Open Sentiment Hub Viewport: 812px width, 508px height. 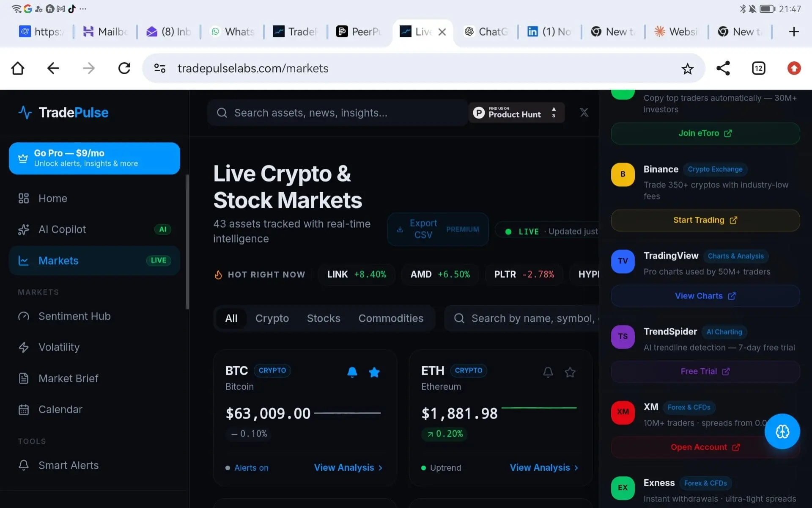94,316
